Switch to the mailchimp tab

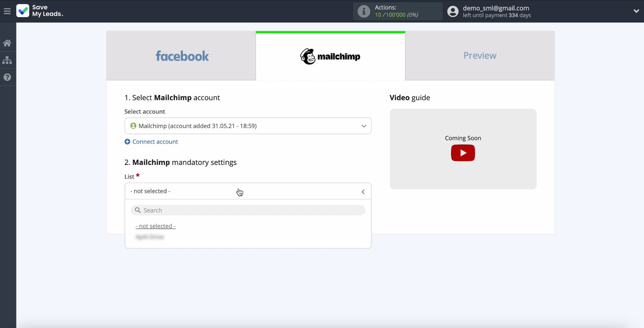point(330,56)
